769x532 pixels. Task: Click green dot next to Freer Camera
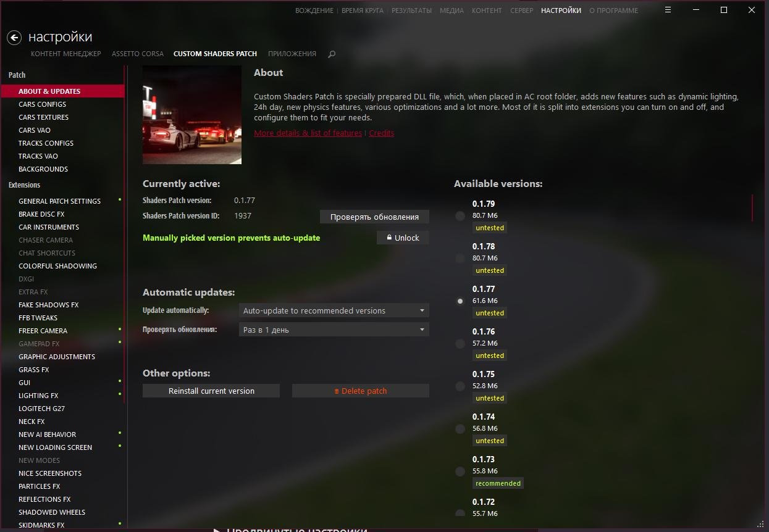120,329
